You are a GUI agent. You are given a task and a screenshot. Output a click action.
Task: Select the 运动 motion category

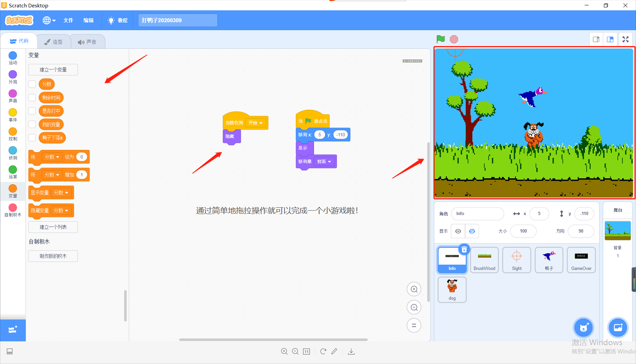coord(13,58)
